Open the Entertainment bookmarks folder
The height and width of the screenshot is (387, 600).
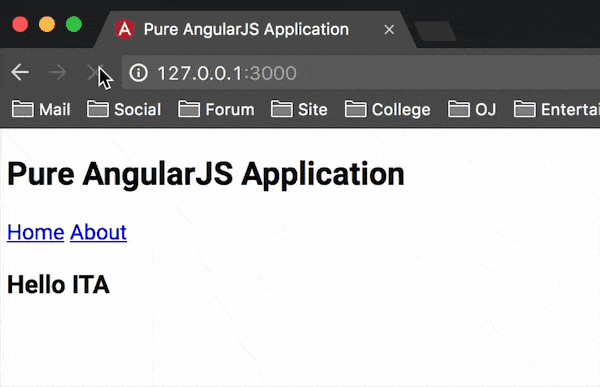click(557, 109)
